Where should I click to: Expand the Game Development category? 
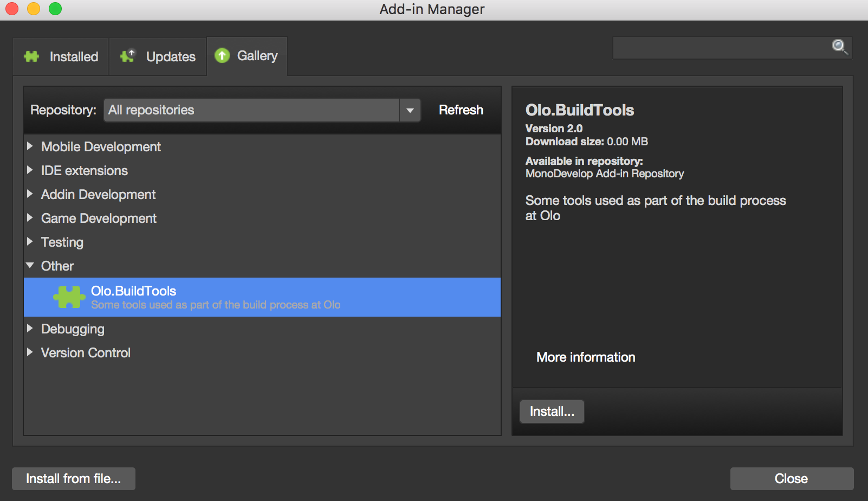click(30, 218)
